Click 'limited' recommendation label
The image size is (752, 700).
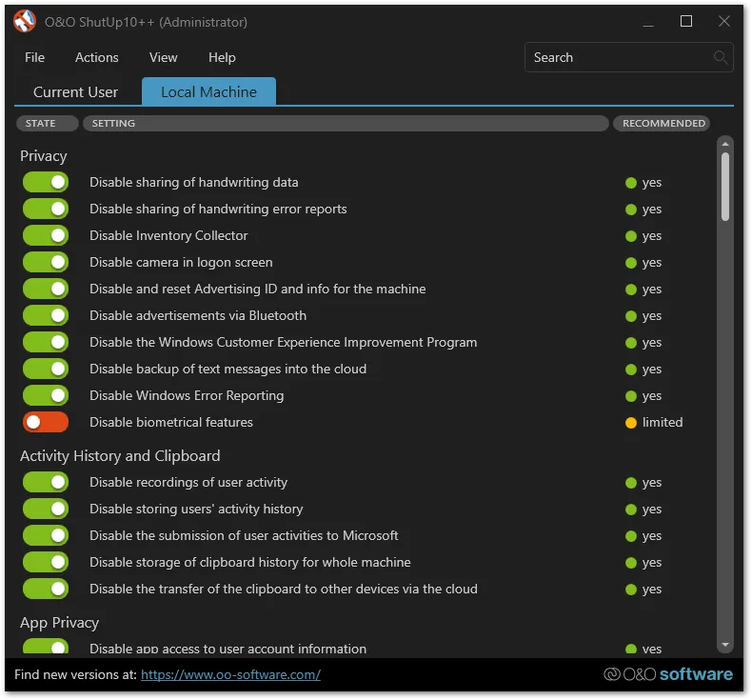tap(663, 422)
